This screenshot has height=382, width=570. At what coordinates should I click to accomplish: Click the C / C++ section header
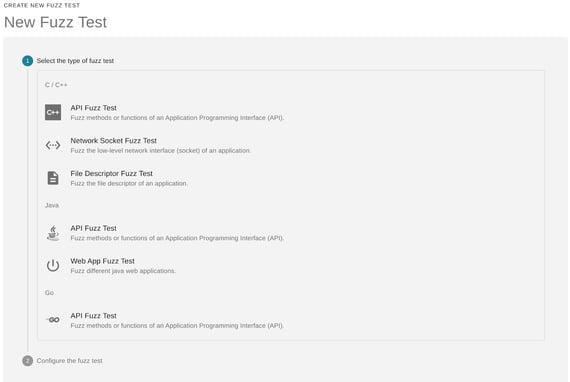[56, 85]
